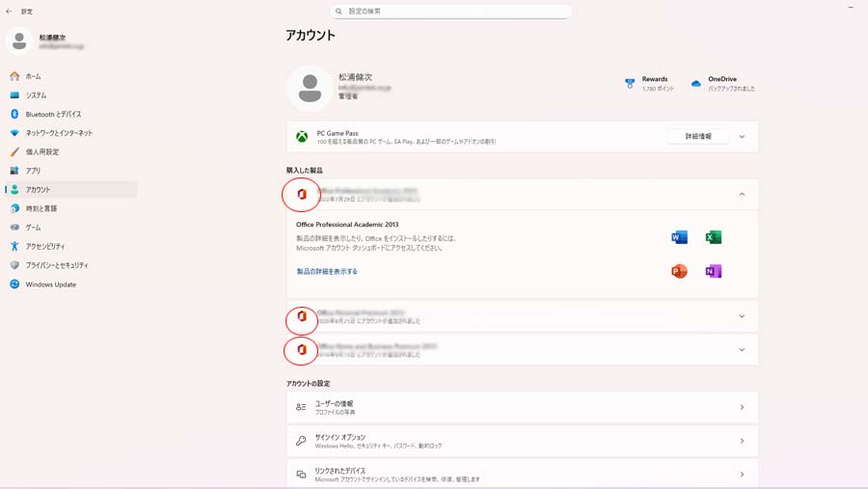Click the Windows Update refresh icon
The height and width of the screenshot is (489, 868).
[14, 285]
